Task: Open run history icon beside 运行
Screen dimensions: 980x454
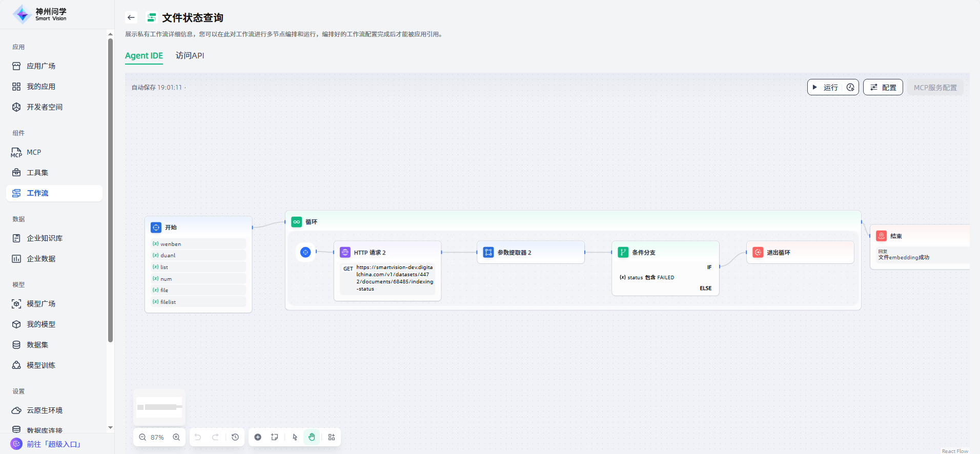Action: coord(850,87)
